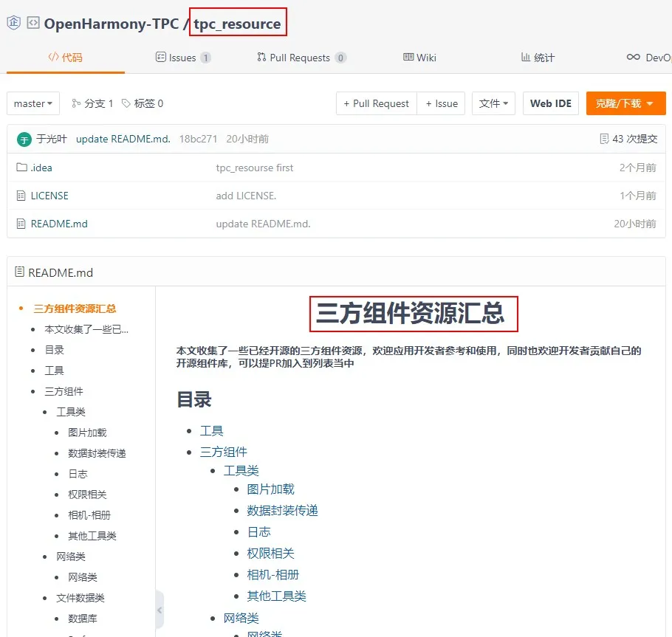Follow the 其他工具类 link in 目录
This screenshot has height=637, width=672.
coord(276,596)
